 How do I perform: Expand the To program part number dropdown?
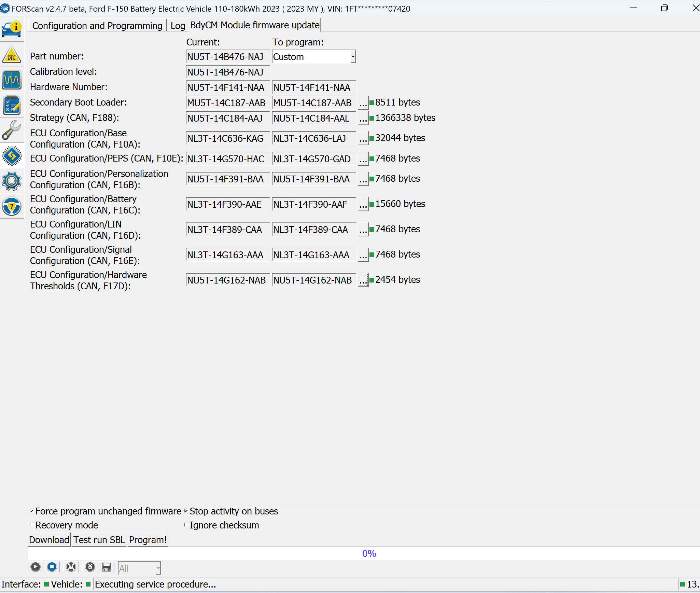[353, 56]
